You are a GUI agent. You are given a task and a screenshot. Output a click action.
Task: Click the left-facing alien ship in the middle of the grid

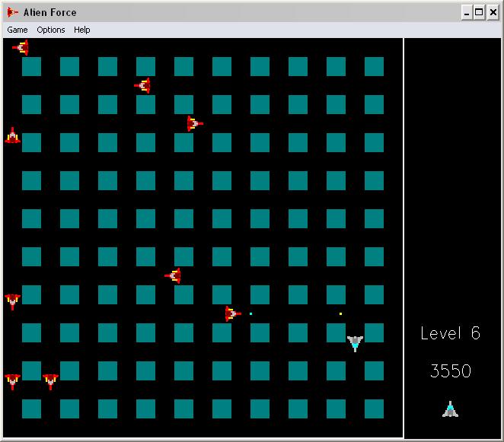tap(173, 275)
